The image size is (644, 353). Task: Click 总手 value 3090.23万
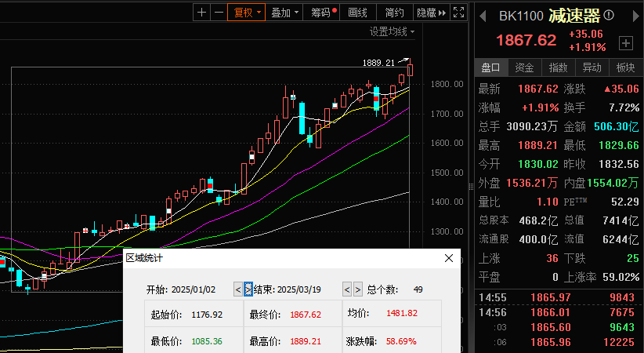tap(532, 127)
